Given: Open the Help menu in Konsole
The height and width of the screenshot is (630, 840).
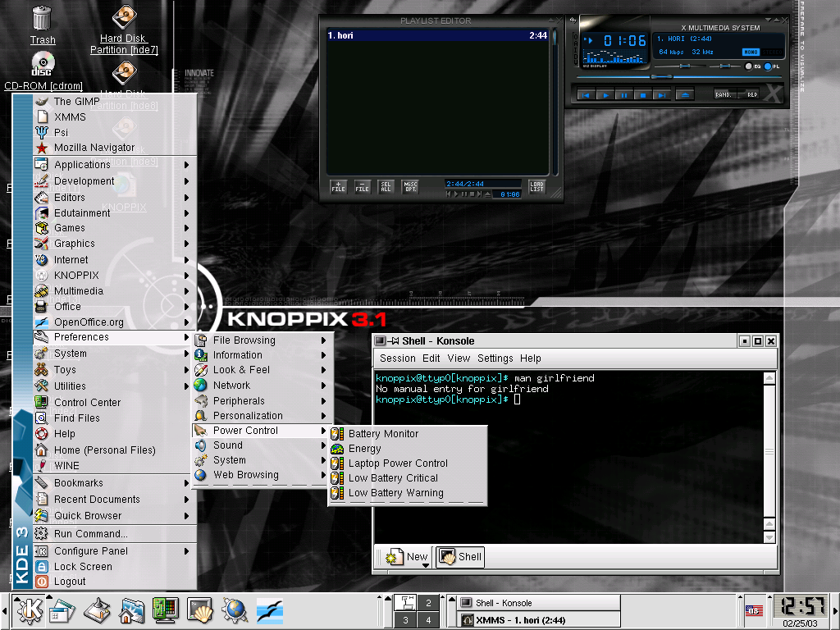Looking at the screenshot, I should pyautogui.click(x=531, y=358).
